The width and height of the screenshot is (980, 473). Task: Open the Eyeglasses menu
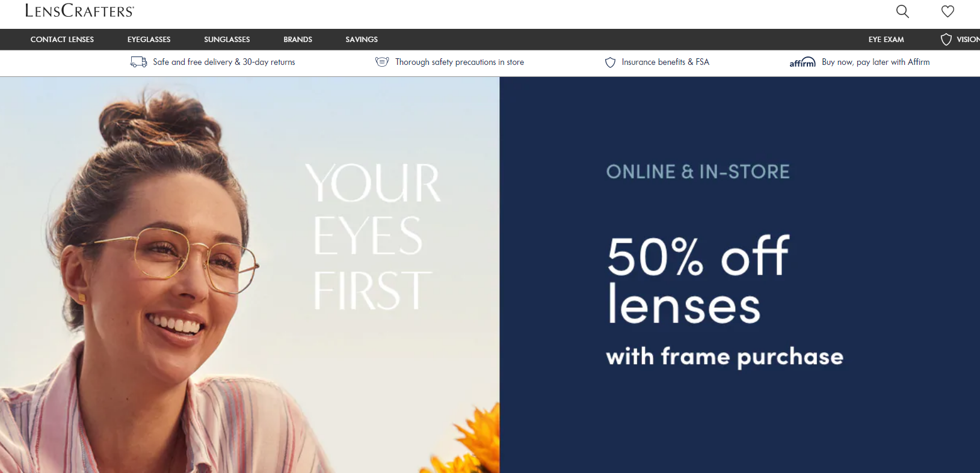tap(149, 40)
